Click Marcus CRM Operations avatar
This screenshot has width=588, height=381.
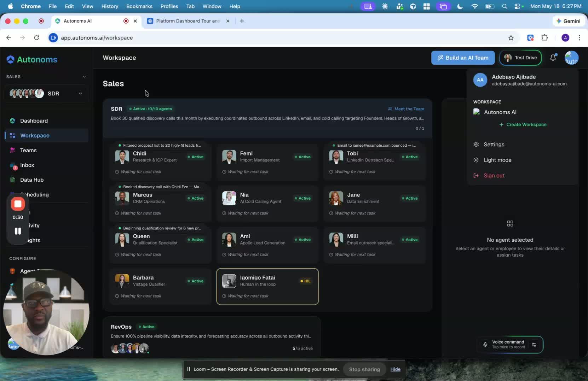click(122, 198)
